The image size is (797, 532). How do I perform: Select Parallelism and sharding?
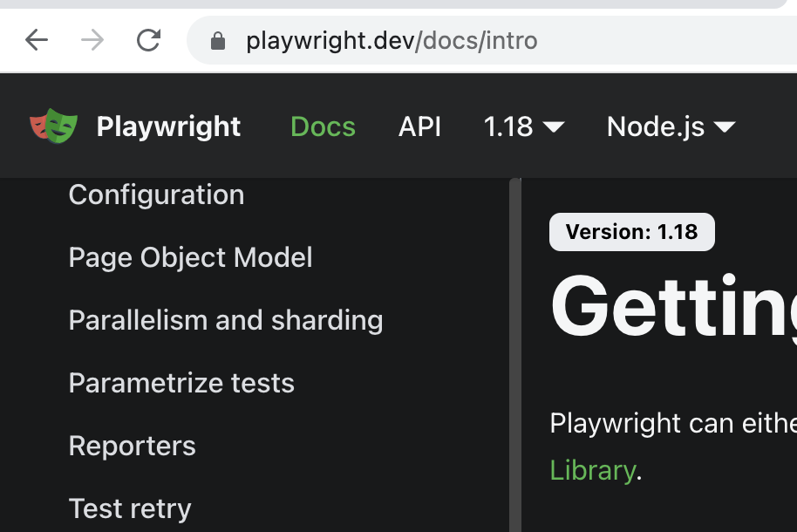click(x=225, y=320)
